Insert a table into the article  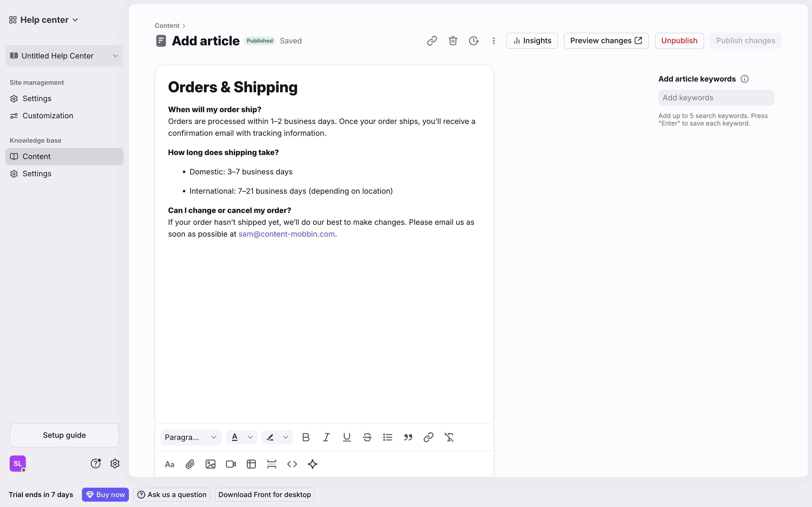pyautogui.click(x=251, y=464)
